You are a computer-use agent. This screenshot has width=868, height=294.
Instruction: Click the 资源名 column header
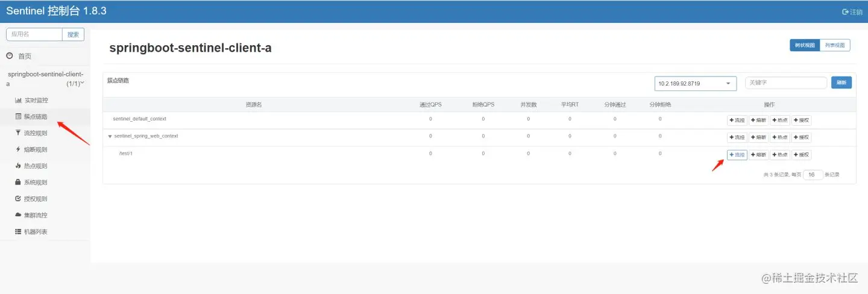253,104
